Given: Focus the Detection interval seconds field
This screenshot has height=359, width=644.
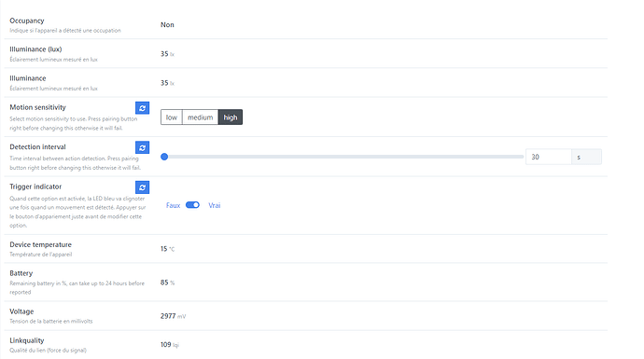Looking at the screenshot, I should tap(548, 158).
